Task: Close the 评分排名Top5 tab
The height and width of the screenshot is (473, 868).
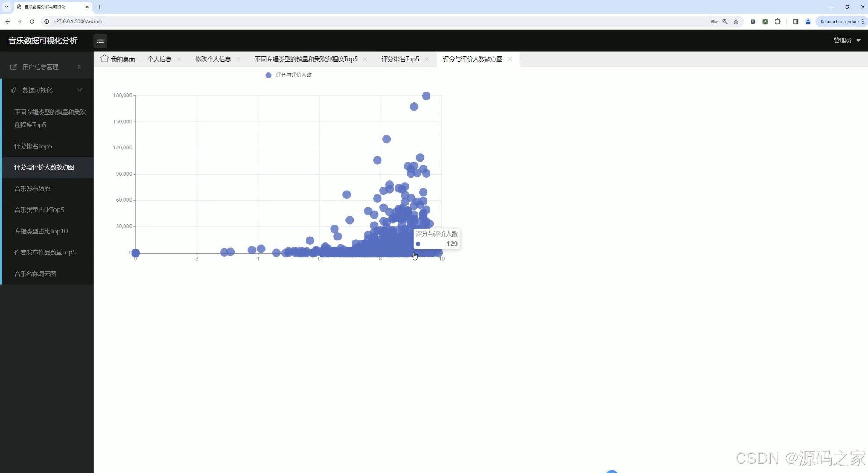Action: pyautogui.click(x=427, y=59)
